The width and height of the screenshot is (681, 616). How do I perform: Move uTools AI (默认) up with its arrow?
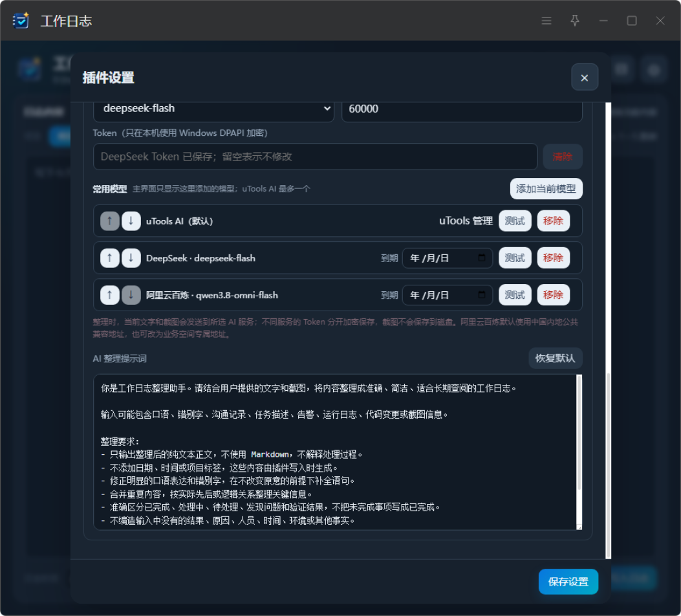(x=109, y=221)
